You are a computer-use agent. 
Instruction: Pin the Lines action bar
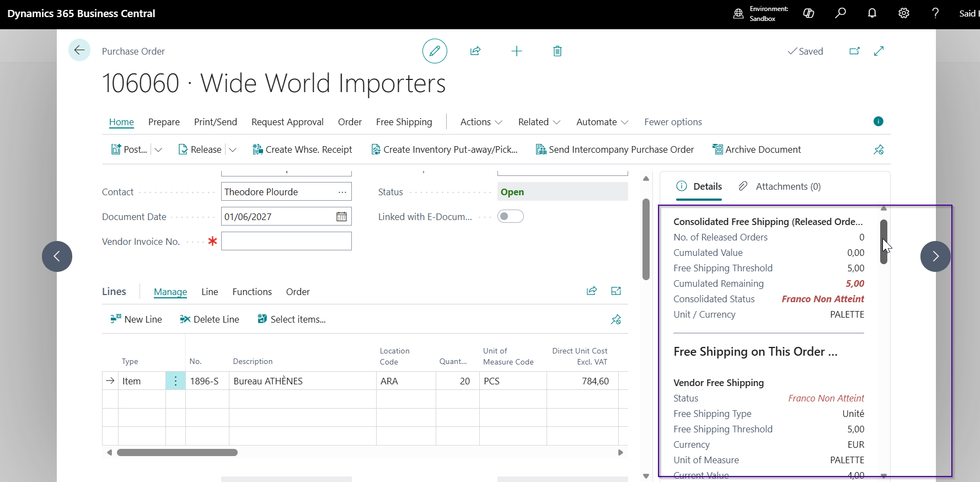pos(616,319)
